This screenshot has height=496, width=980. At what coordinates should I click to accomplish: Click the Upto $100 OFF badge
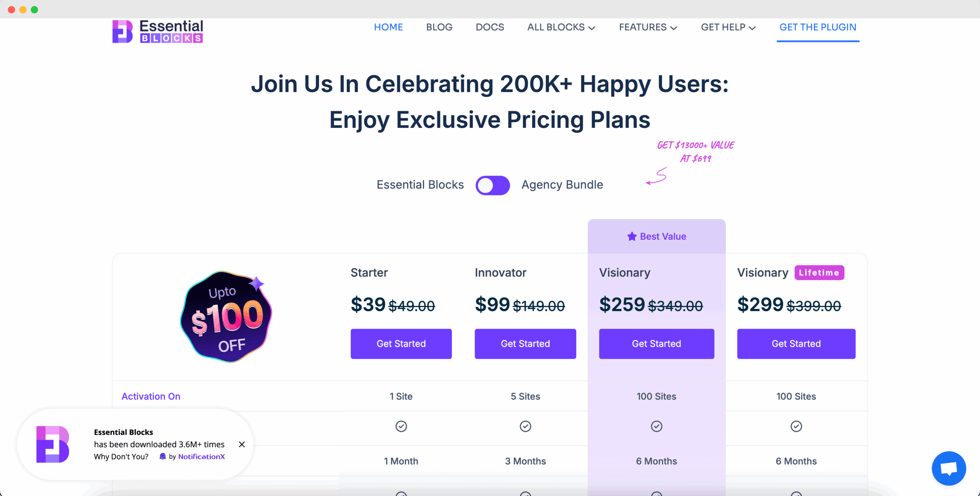coord(226,317)
